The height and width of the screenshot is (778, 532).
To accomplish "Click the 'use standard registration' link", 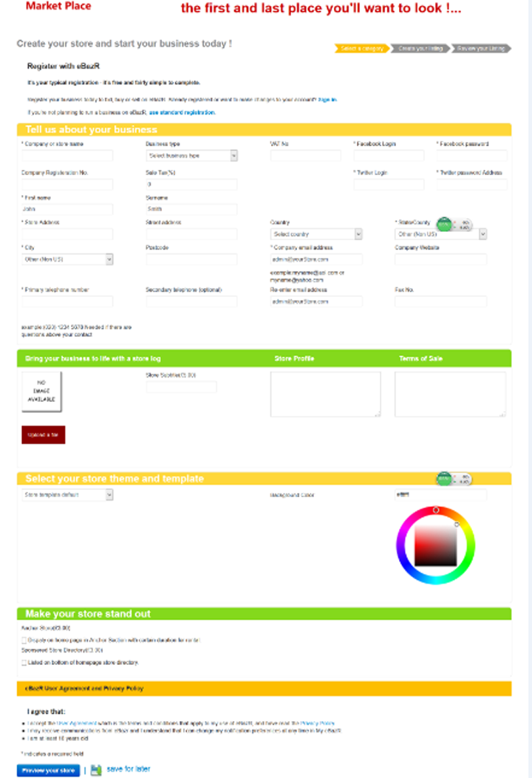I will click(x=182, y=113).
